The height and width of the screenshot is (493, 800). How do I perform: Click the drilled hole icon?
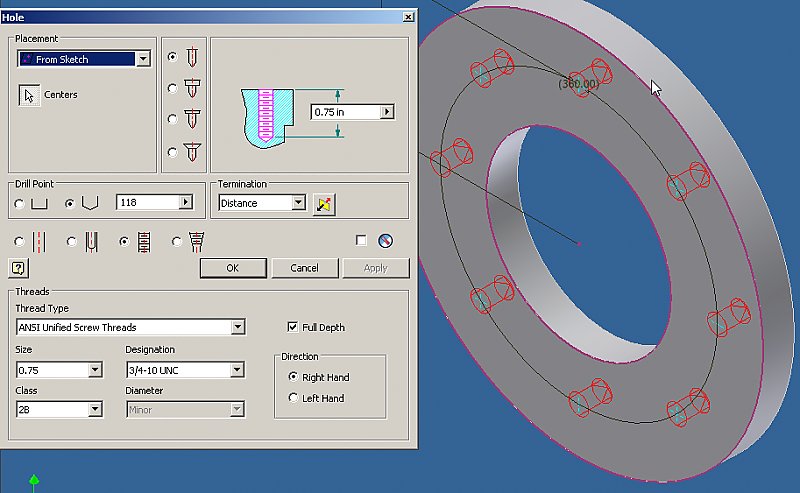coord(192,57)
